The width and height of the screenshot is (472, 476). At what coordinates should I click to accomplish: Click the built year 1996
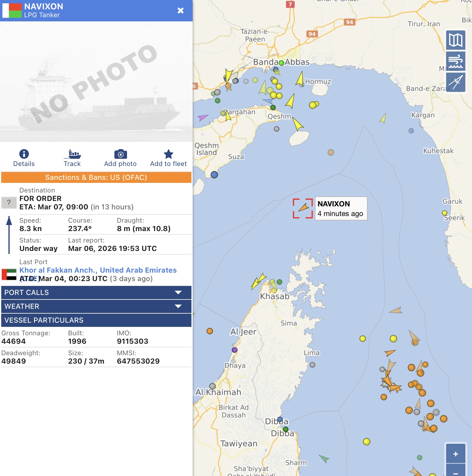tap(77, 341)
